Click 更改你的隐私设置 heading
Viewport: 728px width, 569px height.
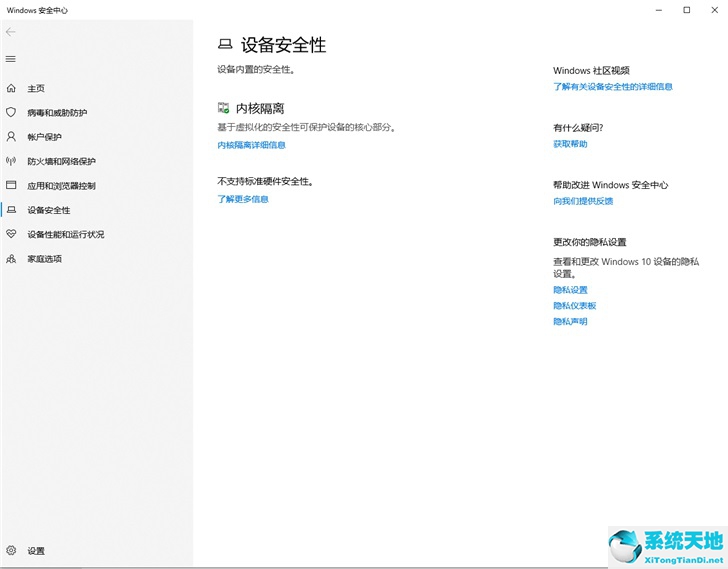(590, 242)
